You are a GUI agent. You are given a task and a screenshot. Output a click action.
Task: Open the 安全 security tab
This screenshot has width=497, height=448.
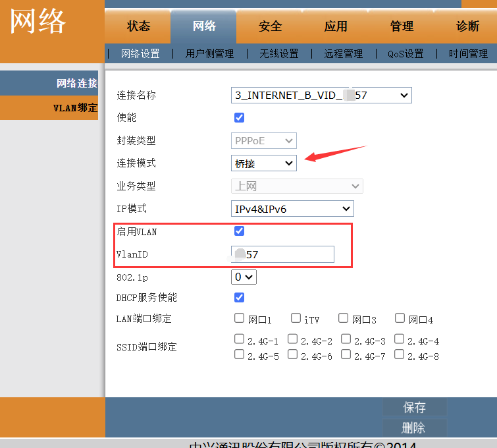tap(270, 26)
